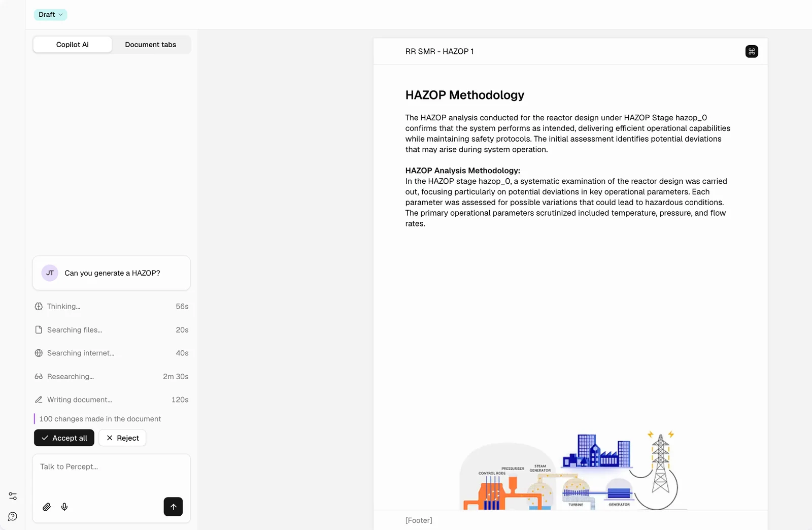Click the 'Searching internet...' step label

tap(81, 353)
